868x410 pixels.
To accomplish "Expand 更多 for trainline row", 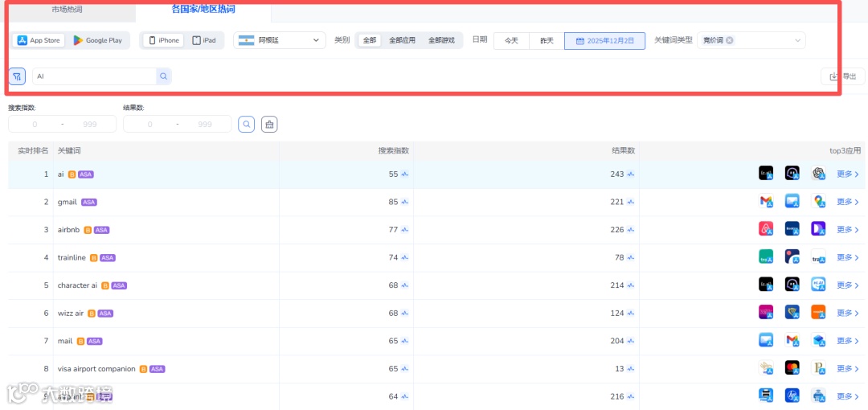I will [x=848, y=257].
